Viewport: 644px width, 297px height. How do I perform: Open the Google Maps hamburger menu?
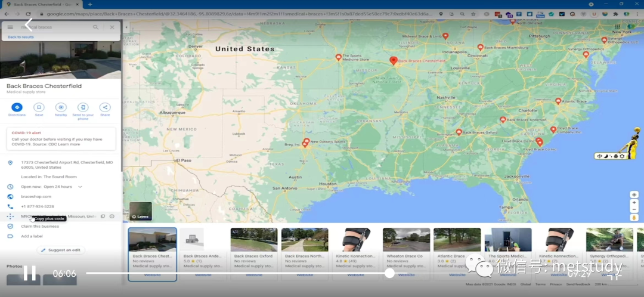click(10, 27)
